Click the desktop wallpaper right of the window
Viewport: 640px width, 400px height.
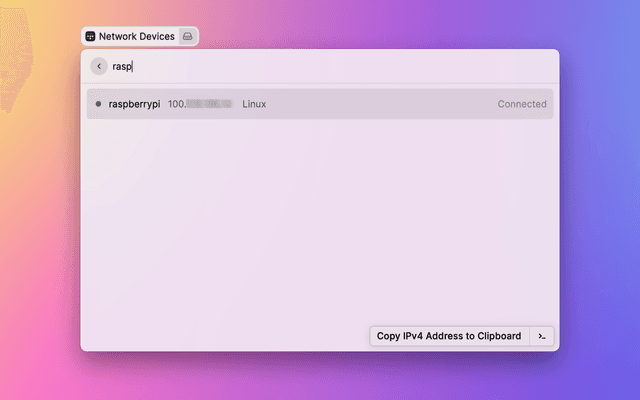click(600, 200)
